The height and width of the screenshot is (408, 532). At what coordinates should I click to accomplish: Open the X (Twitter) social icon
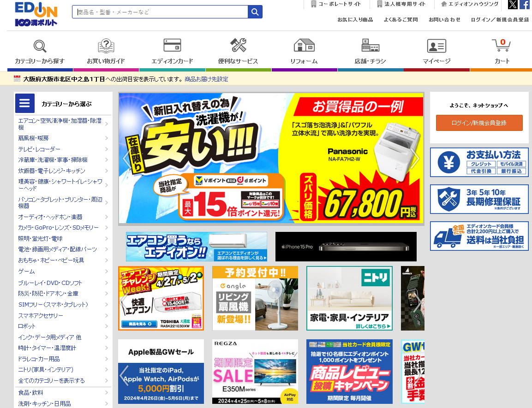[513, 5]
